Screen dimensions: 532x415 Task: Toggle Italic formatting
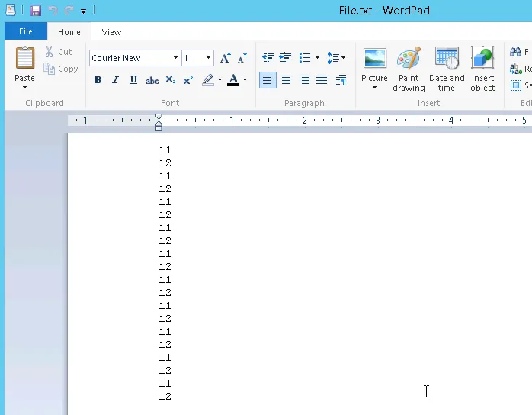pyautogui.click(x=115, y=80)
